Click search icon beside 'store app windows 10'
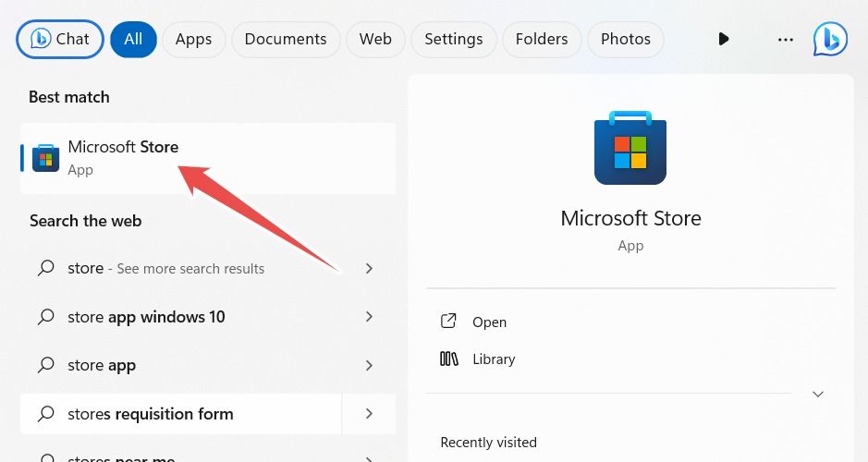 pos(46,317)
